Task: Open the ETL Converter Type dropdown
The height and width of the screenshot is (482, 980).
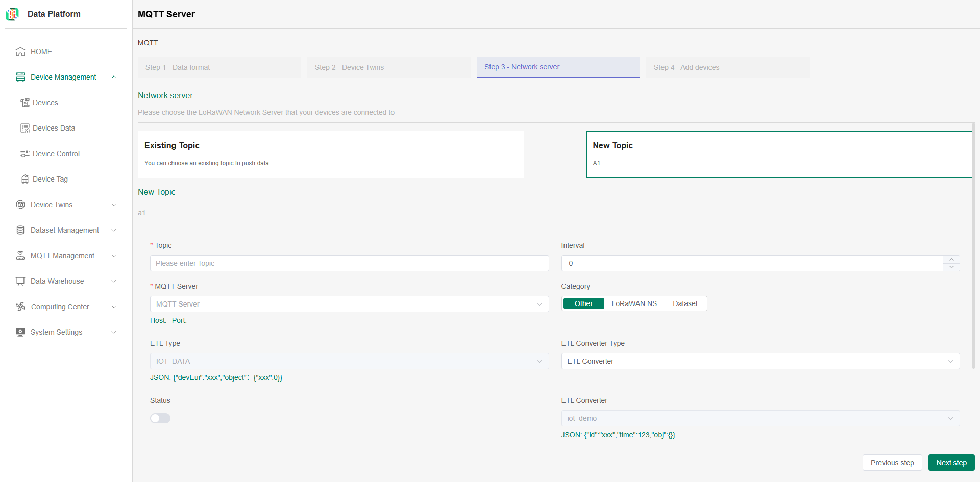Action: [x=760, y=361]
